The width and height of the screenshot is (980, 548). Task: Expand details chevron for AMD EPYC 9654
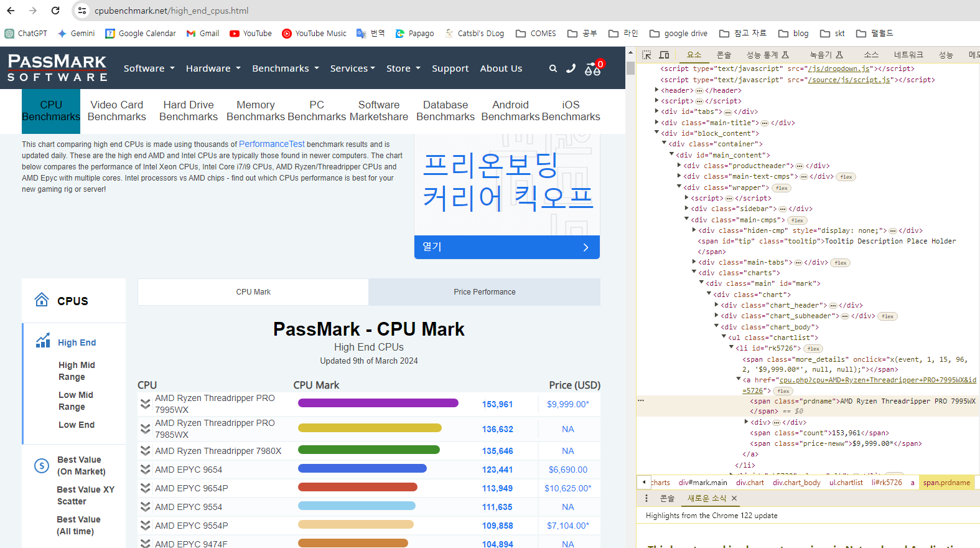(145, 470)
